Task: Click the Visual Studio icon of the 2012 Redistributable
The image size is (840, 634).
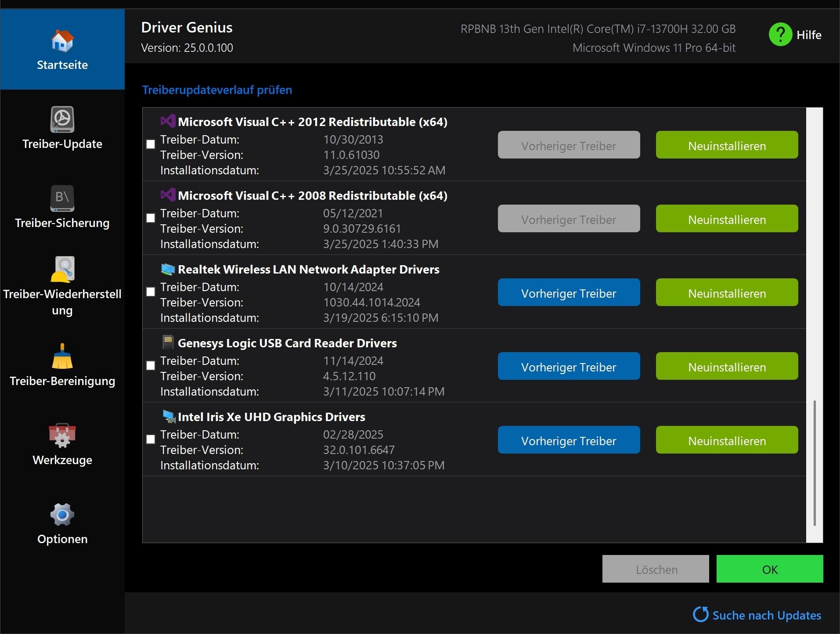Action: (168, 121)
